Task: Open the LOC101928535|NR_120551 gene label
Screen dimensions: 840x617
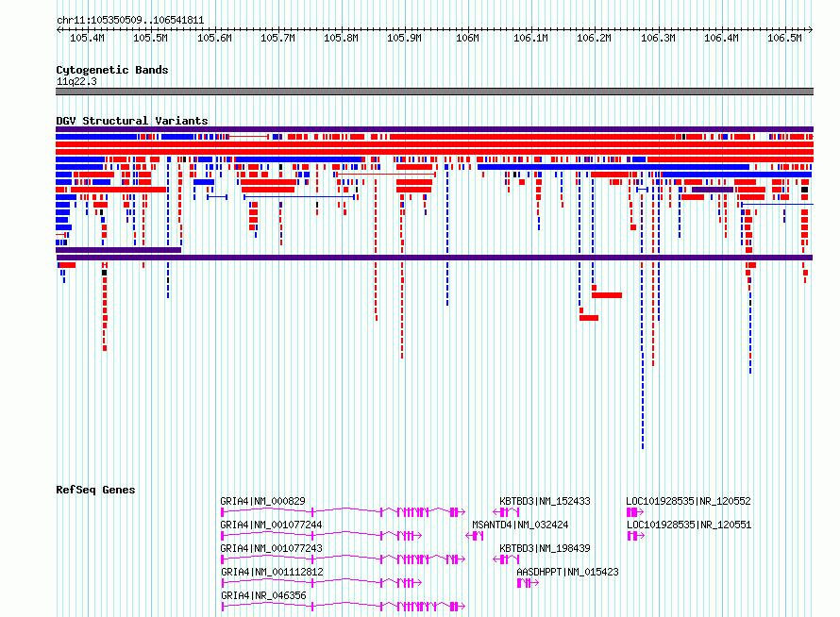Action: point(689,525)
